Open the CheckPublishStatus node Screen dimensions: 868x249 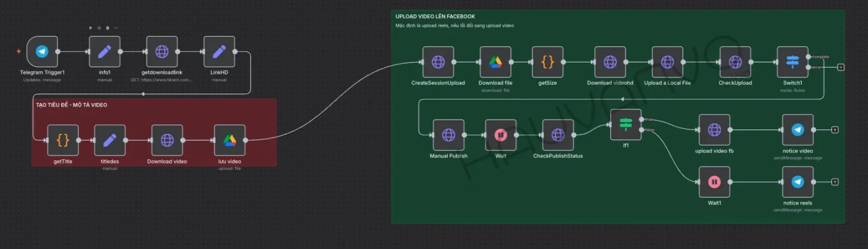(558, 135)
